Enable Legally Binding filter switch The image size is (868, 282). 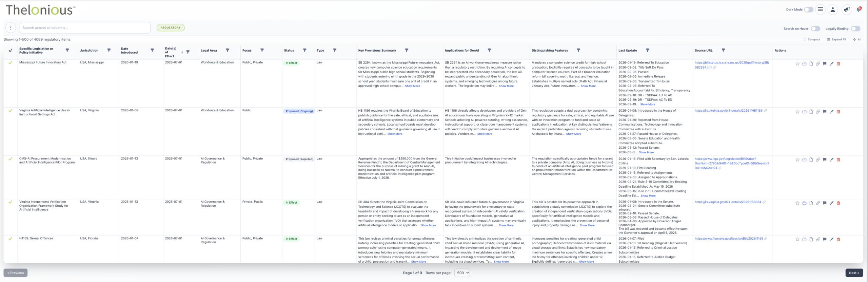click(x=855, y=29)
